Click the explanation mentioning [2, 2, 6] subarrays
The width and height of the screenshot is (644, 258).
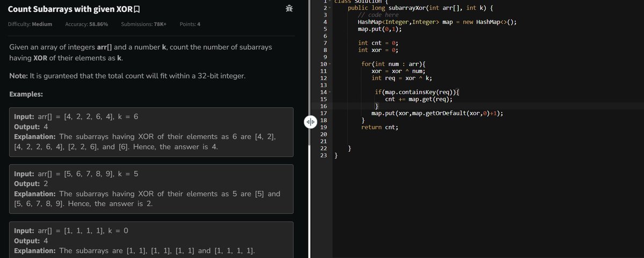pyautogui.click(x=145, y=142)
